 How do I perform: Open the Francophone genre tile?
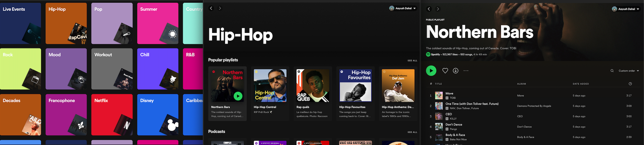(66, 115)
